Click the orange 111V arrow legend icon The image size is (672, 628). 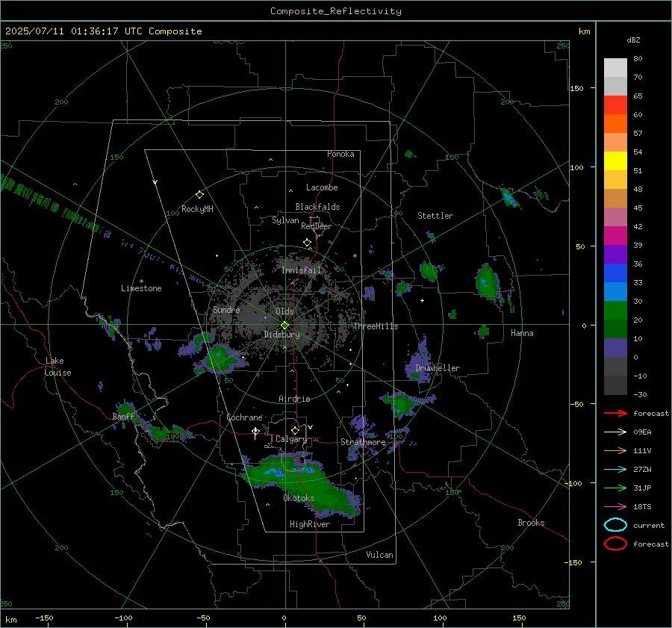[x=615, y=450]
